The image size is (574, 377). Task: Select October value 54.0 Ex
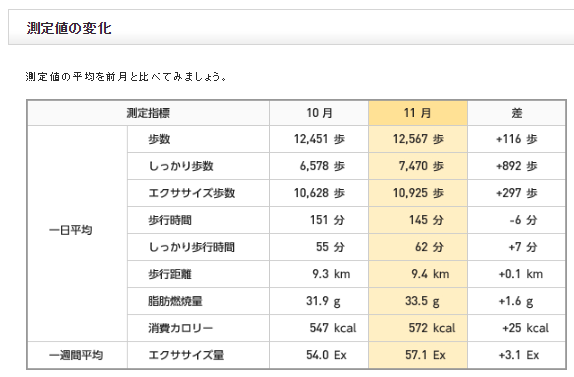coord(326,355)
